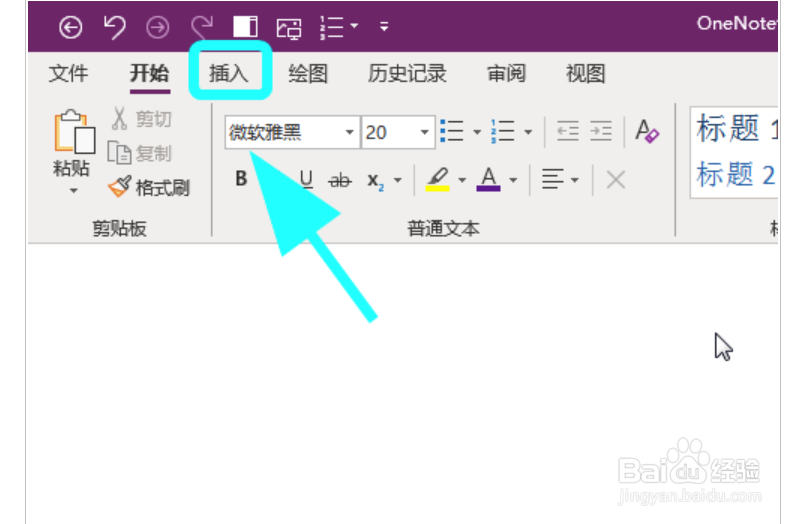Apply numbered list in ribbon
Image resolution: width=806 pixels, height=524 pixels.
[x=502, y=131]
